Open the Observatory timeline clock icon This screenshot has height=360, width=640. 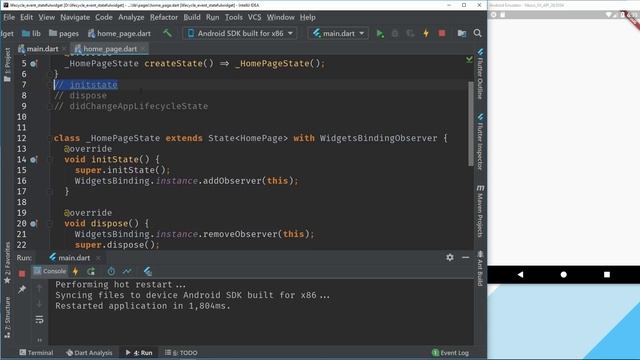click(111, 271)
